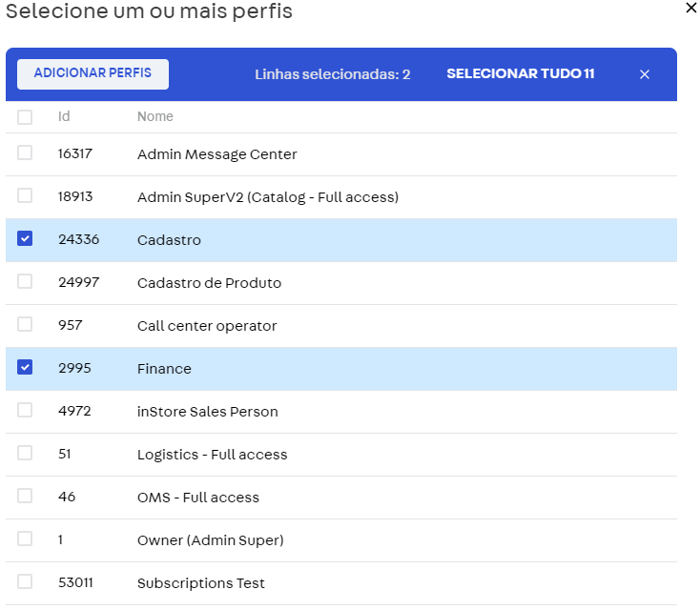Enable the Call center operator checkbox
700x610 pixels.
click(x=25, y=325)
